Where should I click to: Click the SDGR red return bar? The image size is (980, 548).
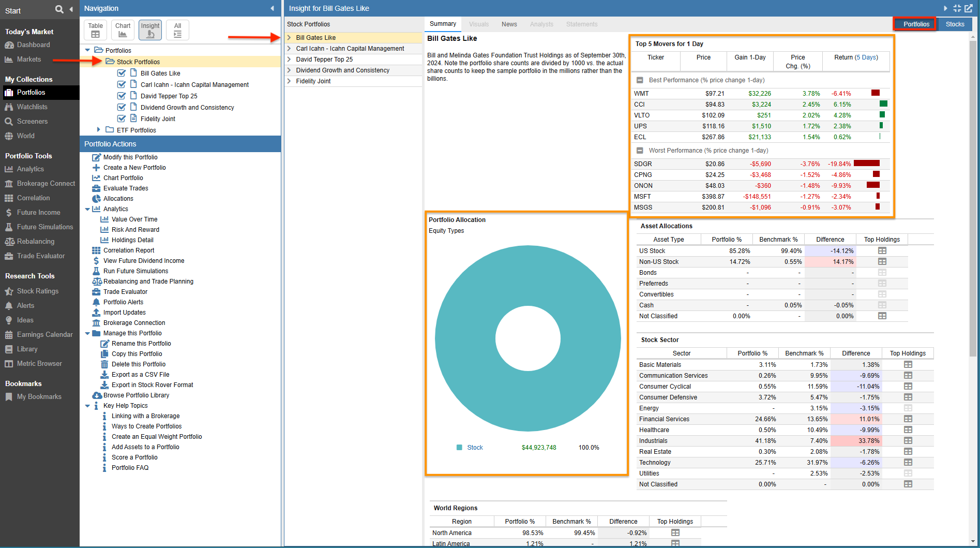[x=866, y=164]
